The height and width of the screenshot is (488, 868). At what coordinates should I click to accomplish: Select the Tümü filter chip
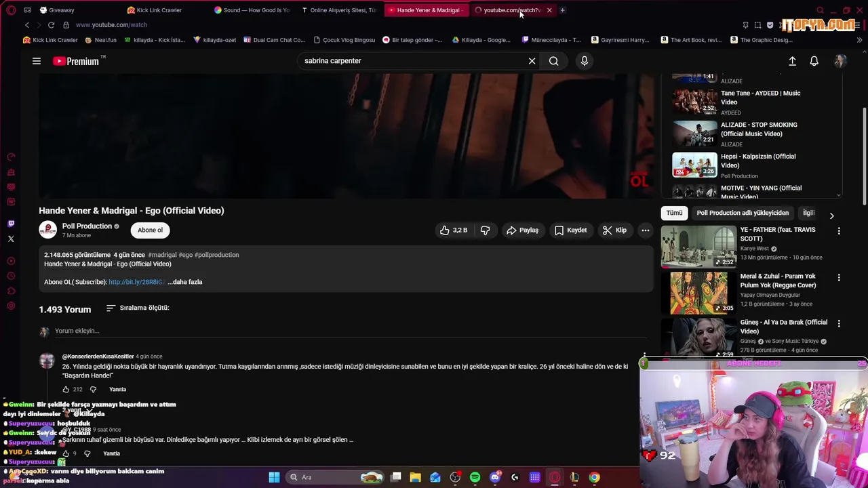coord(674,213)
